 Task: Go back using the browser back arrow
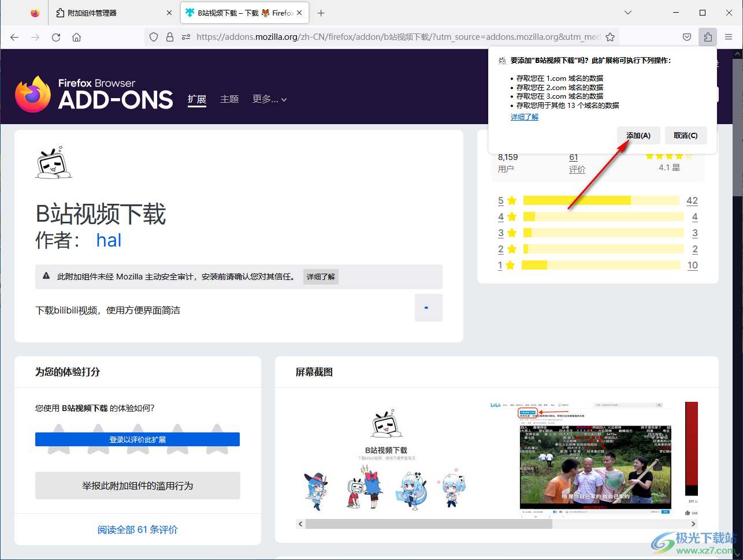coord(15,37)
